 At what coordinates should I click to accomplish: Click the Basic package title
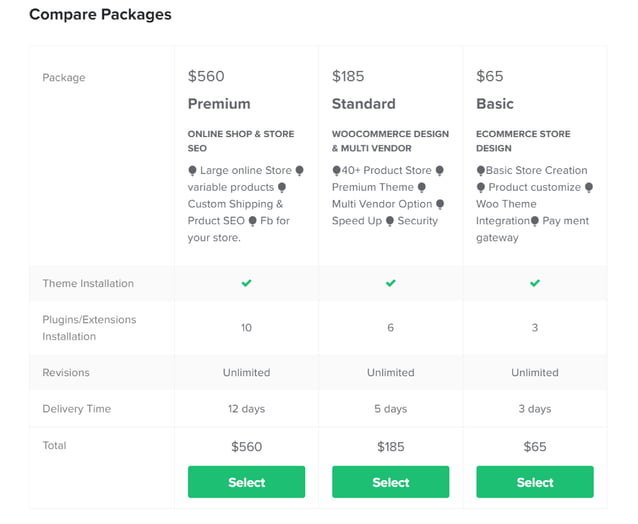pyautogui.click(x=494, y=104)
